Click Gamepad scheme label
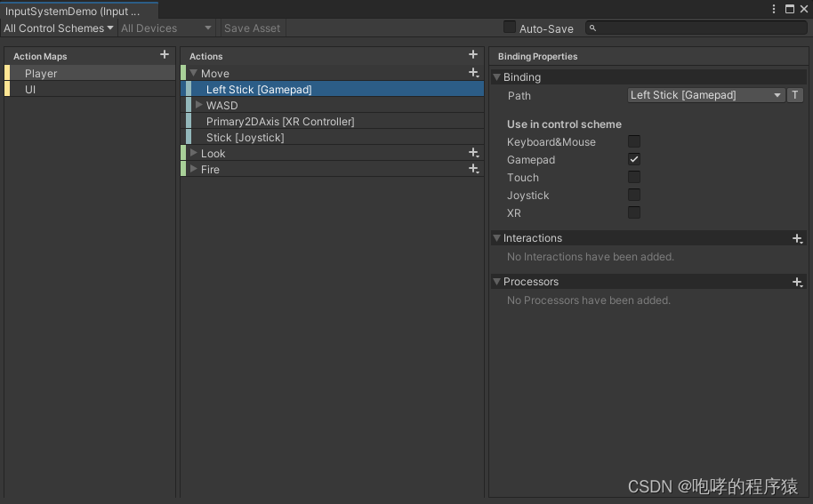 [x=531, y=159]
